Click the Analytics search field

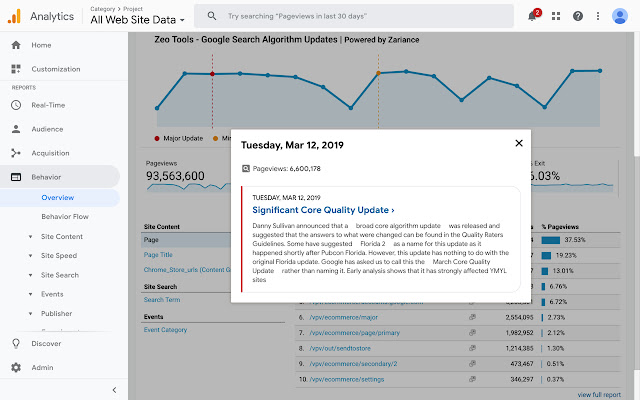point(350,16)
